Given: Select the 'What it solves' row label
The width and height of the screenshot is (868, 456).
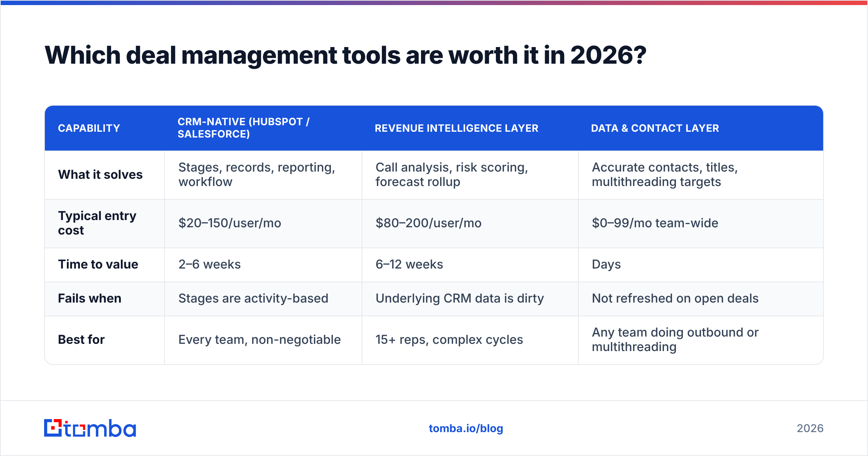Looking at the screenshot, I should [x=100, y=174].
